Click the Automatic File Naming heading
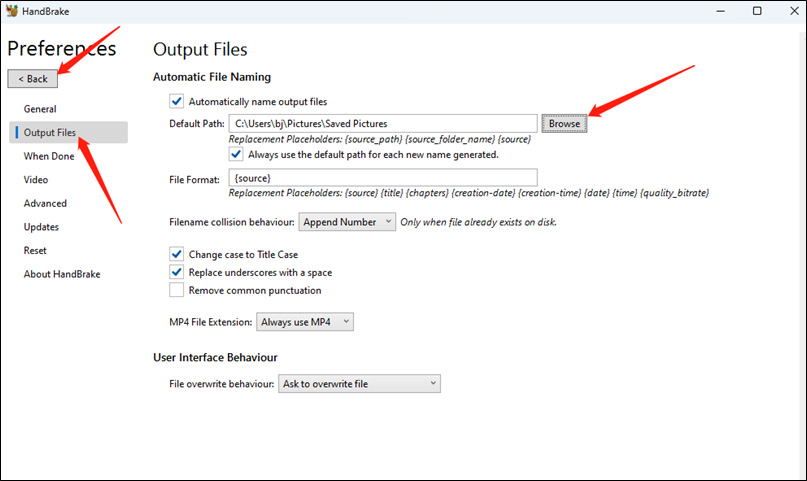 pyautogui.click(x=212, y=77)
